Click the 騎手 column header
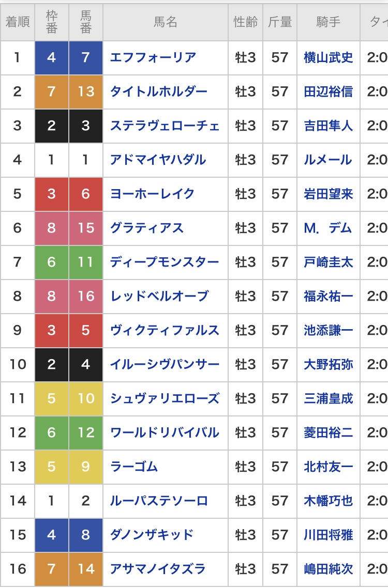 tap(329, 22)
